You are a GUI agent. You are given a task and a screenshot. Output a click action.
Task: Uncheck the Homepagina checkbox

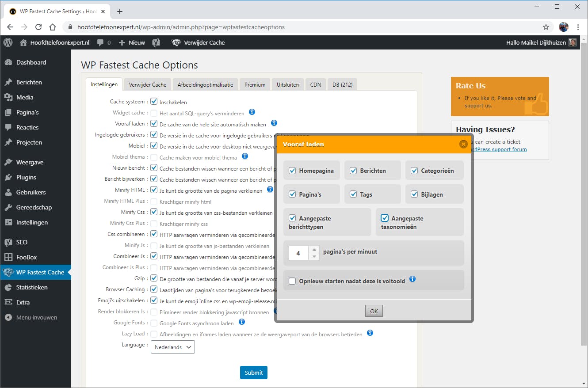click(x=292, y=171)
